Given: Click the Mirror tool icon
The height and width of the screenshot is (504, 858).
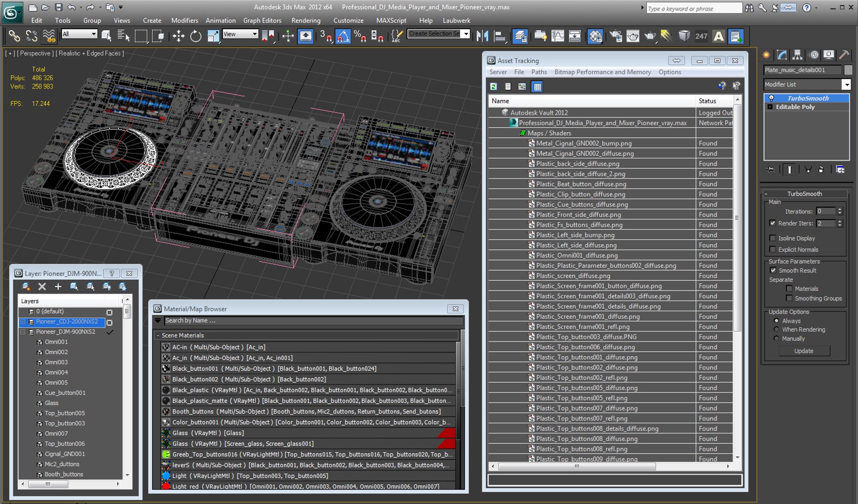Looking at the screenshot, I should 482,36.
